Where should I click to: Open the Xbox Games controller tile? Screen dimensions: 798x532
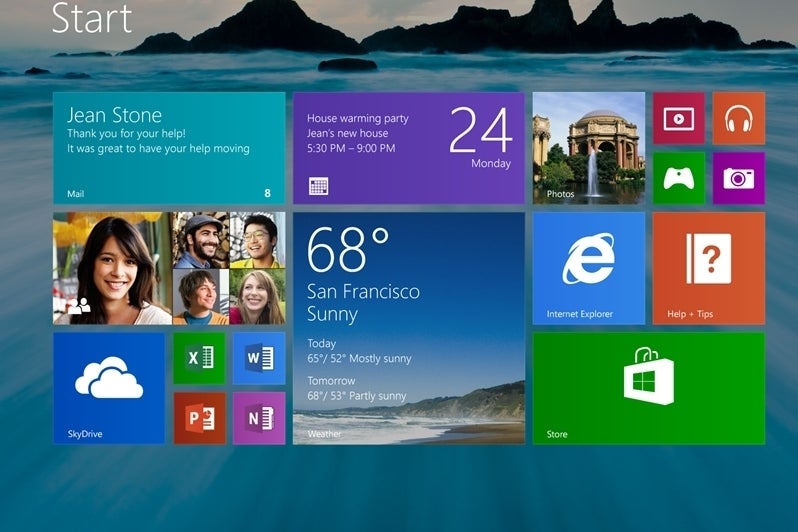tap(679, 178)
